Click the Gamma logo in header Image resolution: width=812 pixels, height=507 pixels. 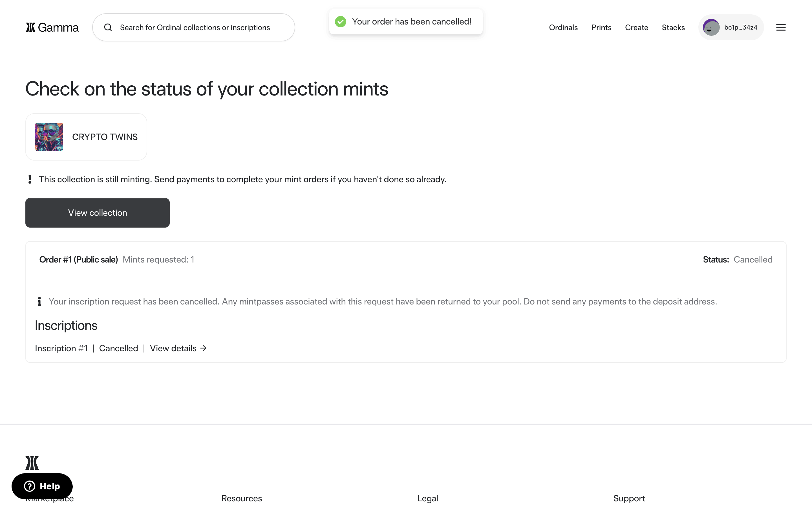click(x=52, y=28)
